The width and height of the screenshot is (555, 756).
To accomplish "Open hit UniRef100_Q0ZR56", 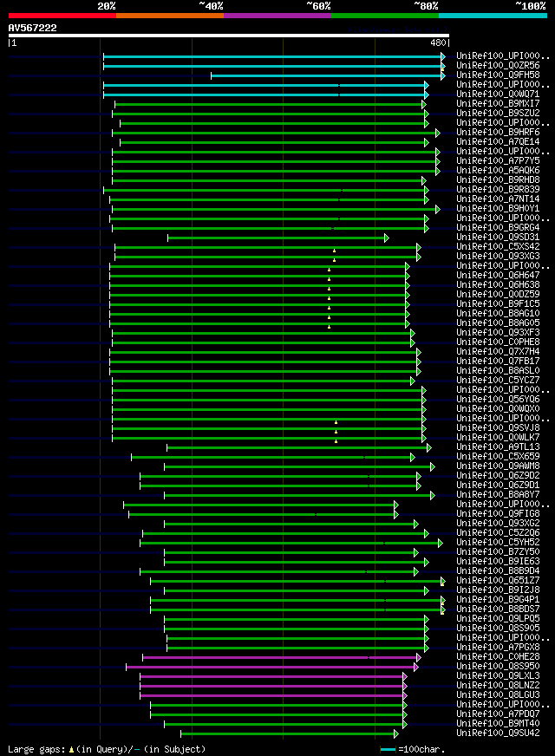I will (498, 65).
